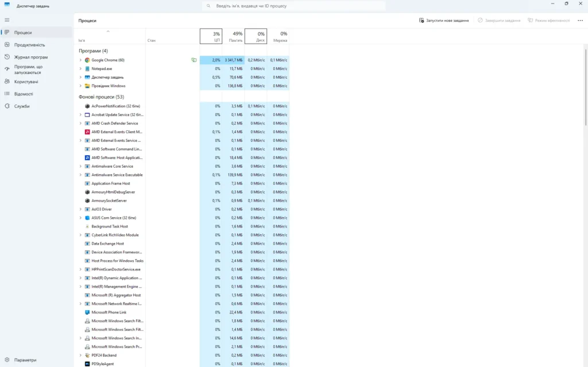Click the Програми (4) group header
The image size is (588, 367).
(x=93, y=51)
